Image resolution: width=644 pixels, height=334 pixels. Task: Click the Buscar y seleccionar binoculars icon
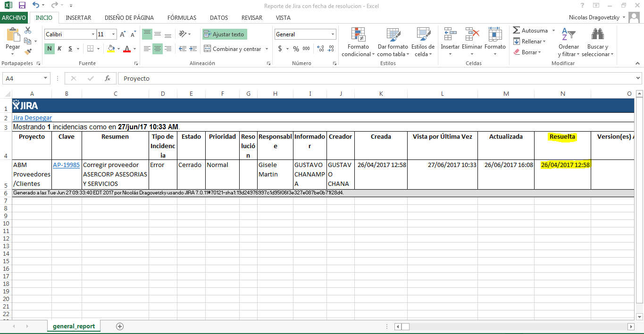[598, 34]
